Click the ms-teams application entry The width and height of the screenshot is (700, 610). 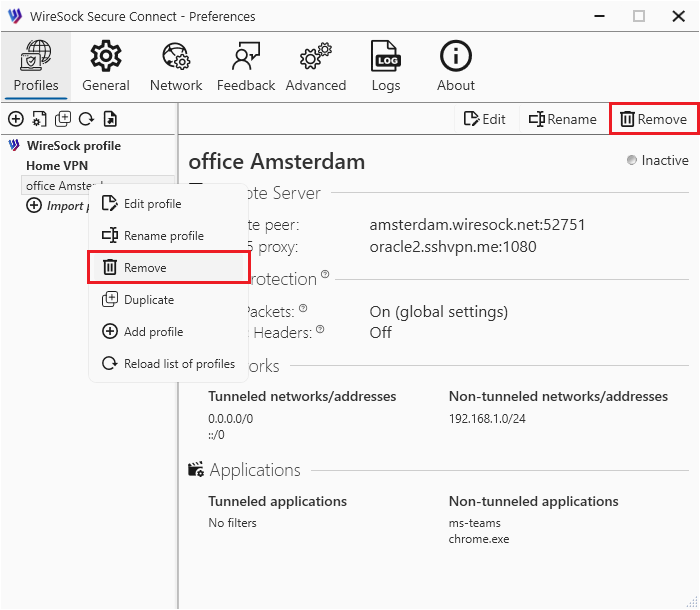point(475,523)
